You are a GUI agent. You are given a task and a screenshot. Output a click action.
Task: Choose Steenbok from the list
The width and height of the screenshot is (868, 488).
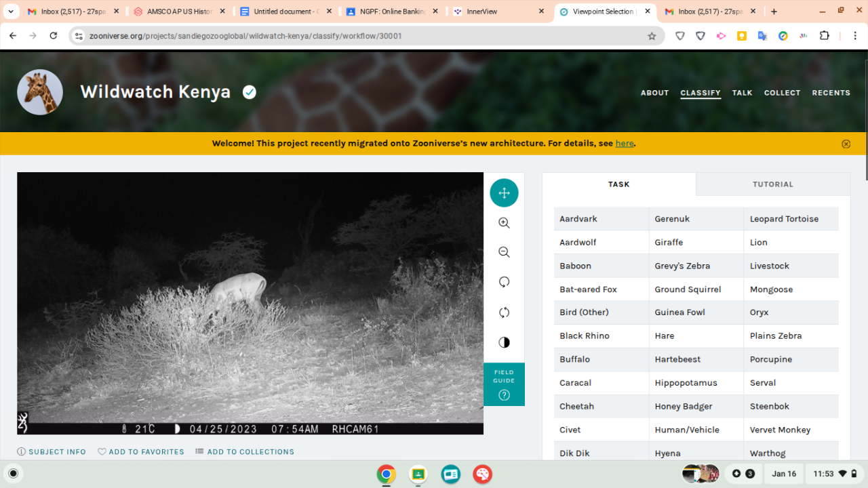(791, 406)
